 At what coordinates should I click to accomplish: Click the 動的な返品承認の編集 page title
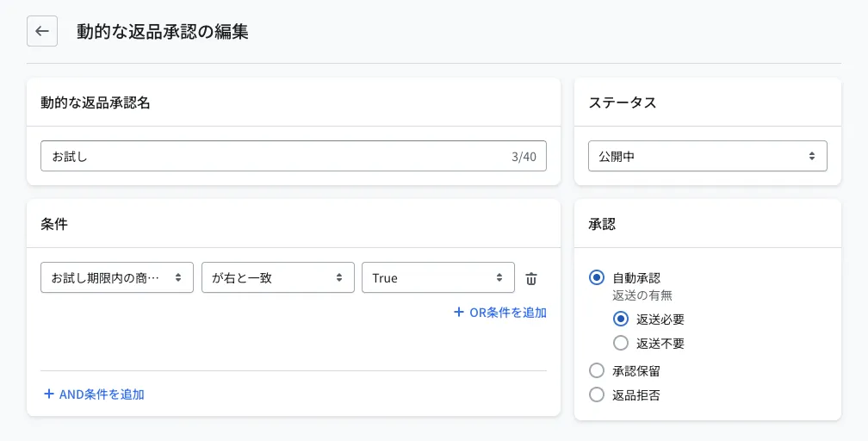point(162,32)
